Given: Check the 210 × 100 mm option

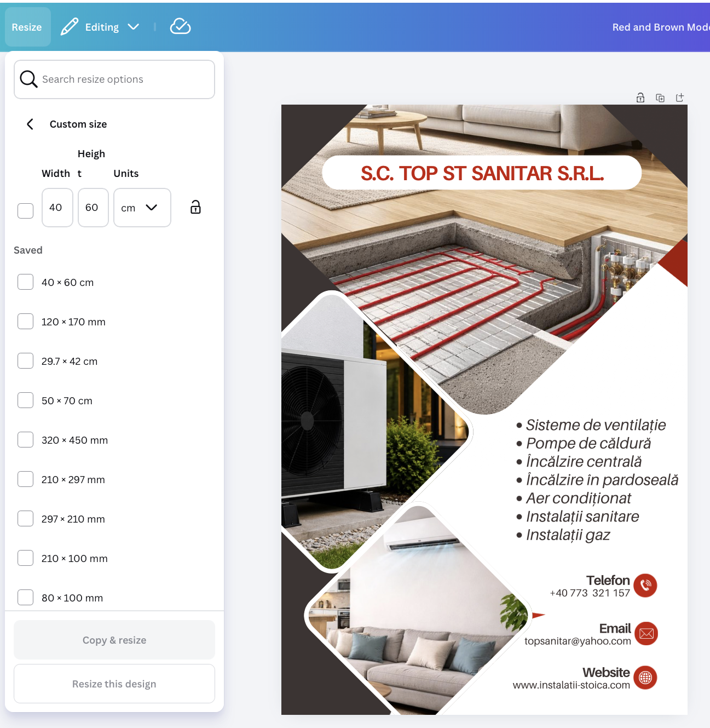Looking at the screenshot, I should (x=25, y=558).
